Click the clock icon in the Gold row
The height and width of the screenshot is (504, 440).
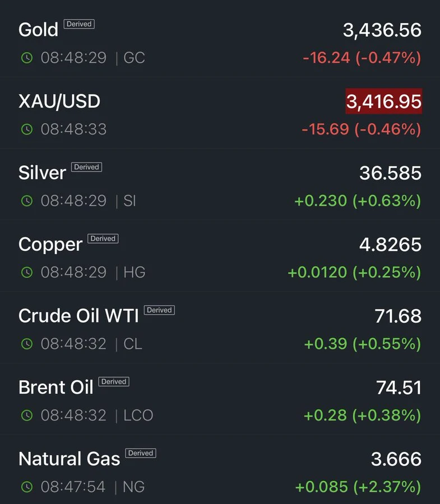point(27,58)
